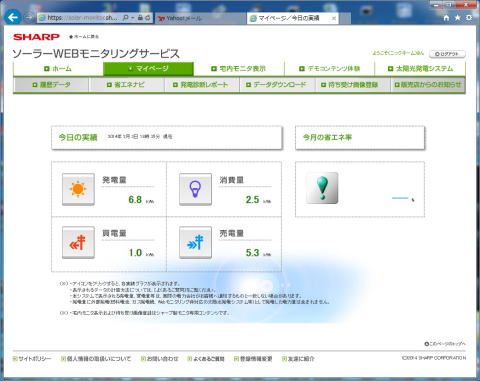Image resolution: width=480 pixels, height=381 pixels.
Task: Open the browser Tools gear icon
Action: click(x=469, y=18)
